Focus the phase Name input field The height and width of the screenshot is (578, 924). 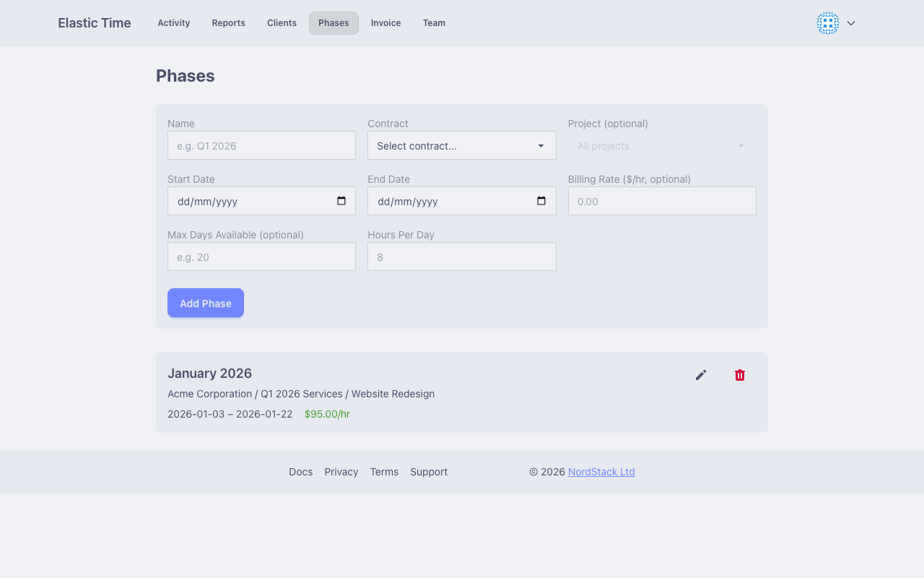tap(261, 145)
